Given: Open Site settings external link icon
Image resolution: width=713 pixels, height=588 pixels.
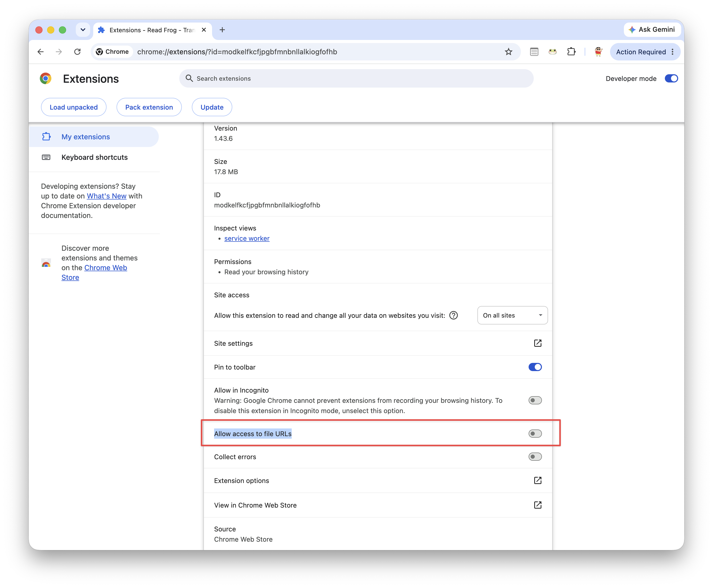Looking at the screenshot, I should coord(538,343).
